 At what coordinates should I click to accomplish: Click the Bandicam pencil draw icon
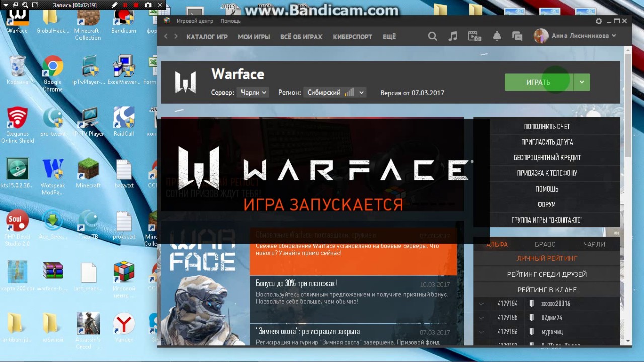click(115, 5)
